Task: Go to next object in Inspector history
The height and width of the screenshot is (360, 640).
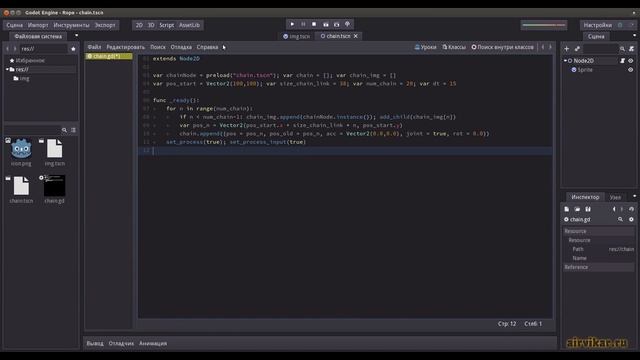Action: tap(622, 209)
